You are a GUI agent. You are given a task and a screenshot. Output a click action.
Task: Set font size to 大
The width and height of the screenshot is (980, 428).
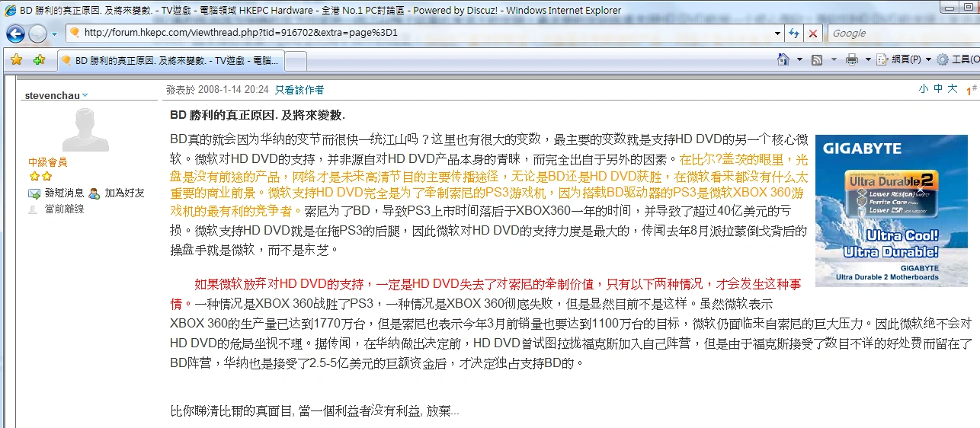point(953,89)
